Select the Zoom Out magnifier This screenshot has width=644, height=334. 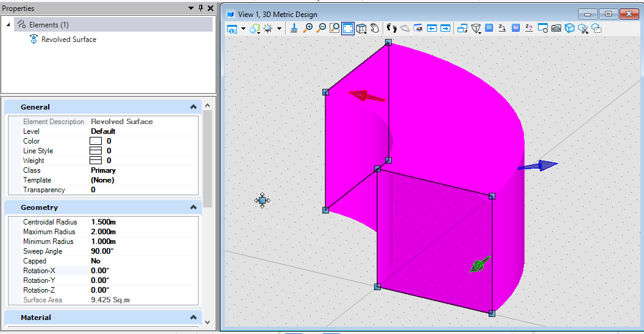[321, 29]
